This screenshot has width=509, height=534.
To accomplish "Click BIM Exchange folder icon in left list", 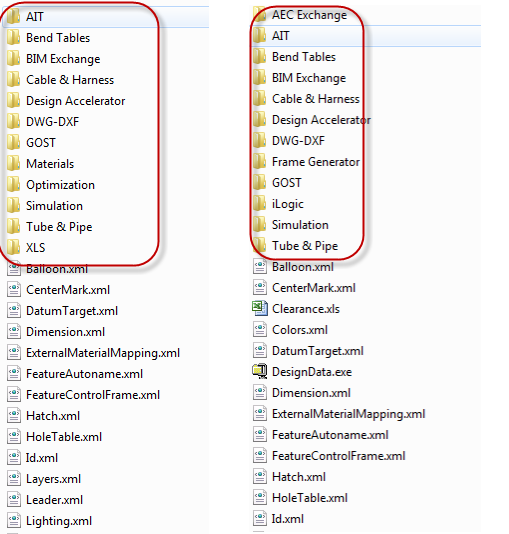I will click(x=14, y=59).
